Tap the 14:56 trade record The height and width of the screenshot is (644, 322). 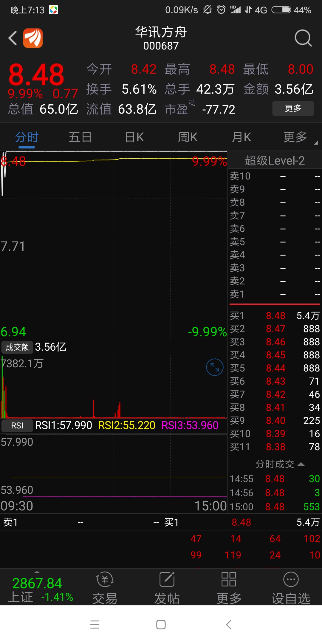tap(275, 493)
